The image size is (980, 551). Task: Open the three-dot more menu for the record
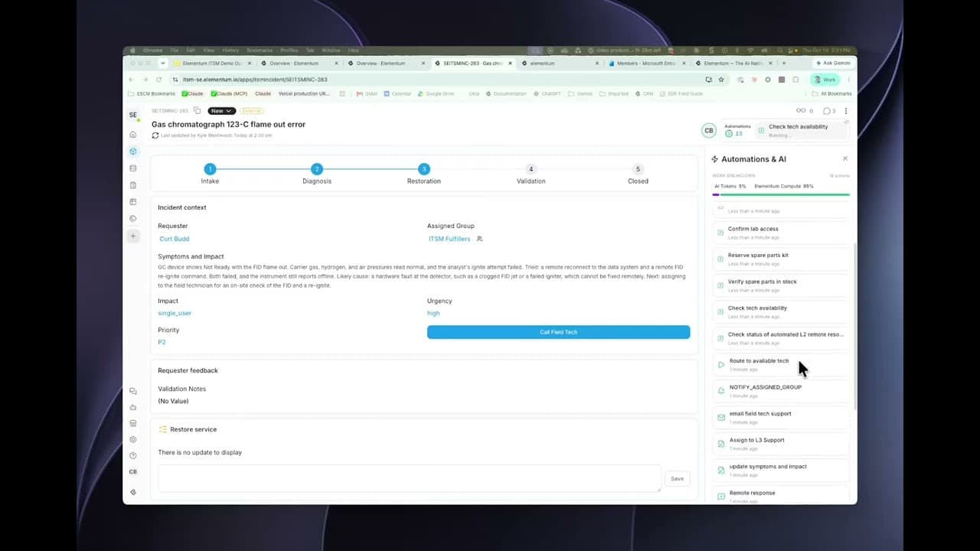846,111
